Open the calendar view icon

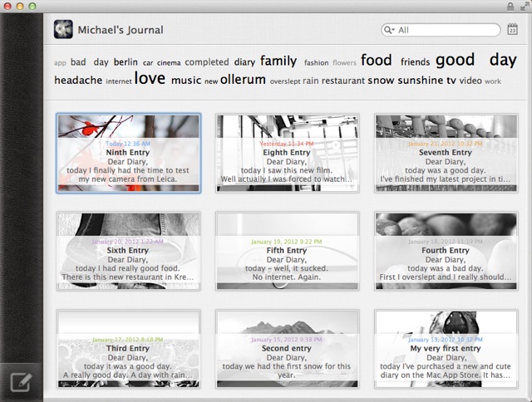[514, 30]
